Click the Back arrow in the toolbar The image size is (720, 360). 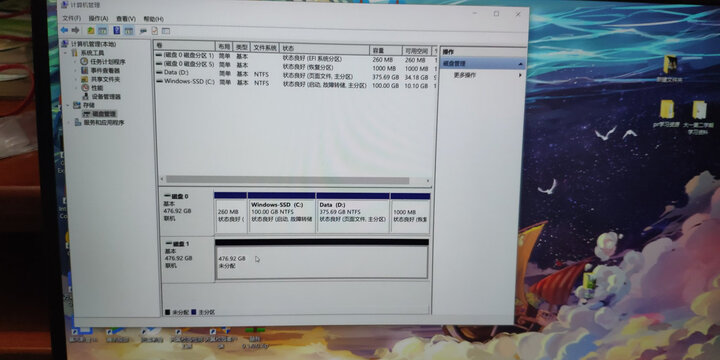(x=64, y=30)
